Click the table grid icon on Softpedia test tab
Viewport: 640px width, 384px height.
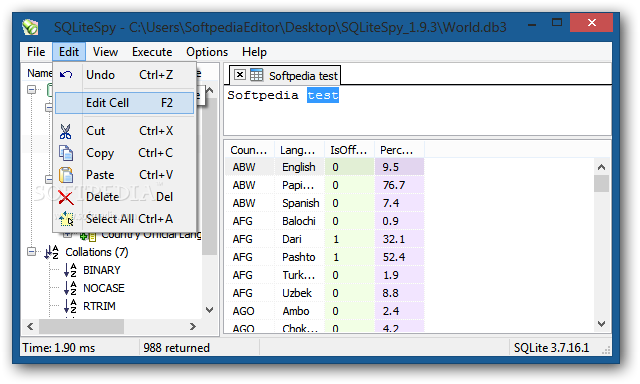point(256,75)
